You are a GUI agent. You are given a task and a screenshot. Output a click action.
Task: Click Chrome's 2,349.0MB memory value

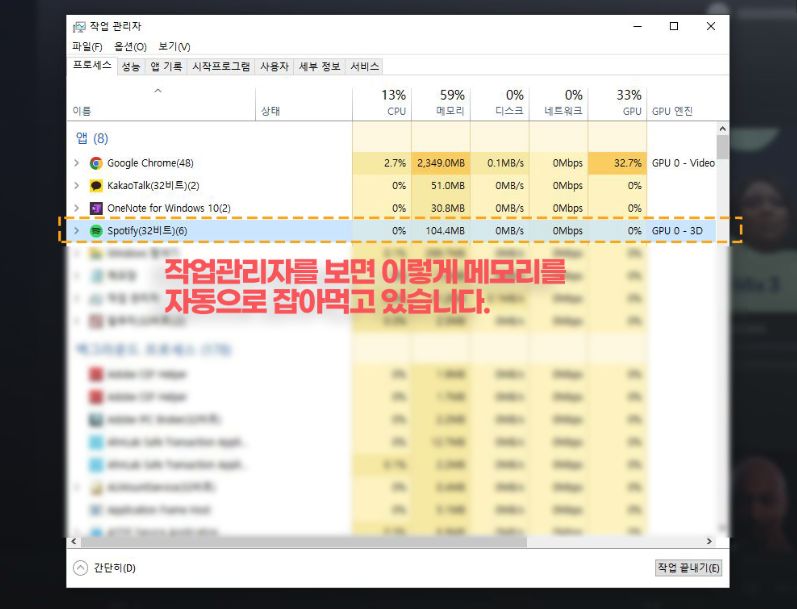(x=441, y=163)
